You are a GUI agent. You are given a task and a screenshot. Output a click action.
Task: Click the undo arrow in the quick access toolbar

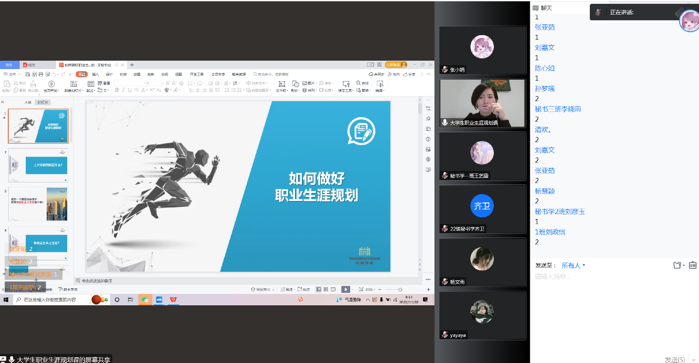pyautogui.click(x=54, y=74)
